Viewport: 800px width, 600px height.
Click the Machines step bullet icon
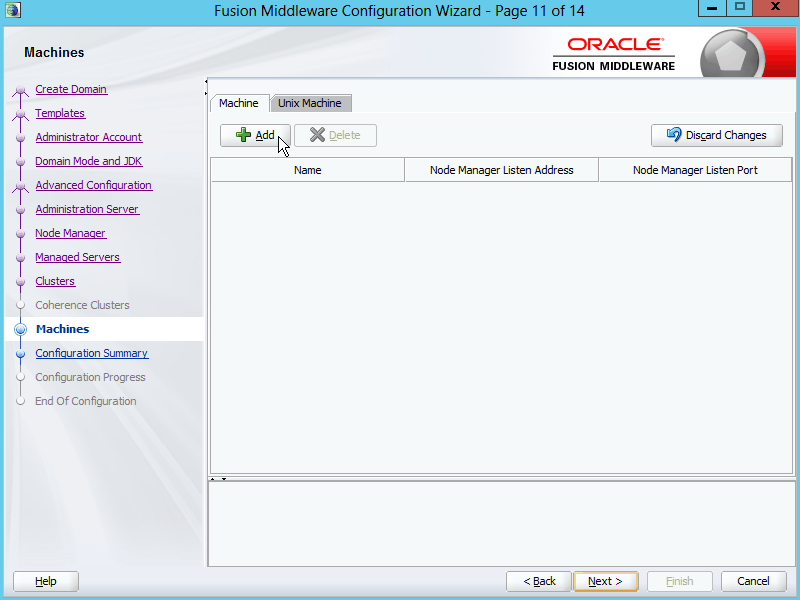click(20, 329)
